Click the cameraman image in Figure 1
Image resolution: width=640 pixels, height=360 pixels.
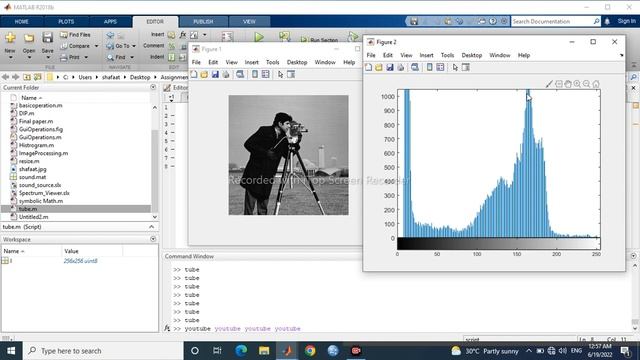click(x=289, y=155)
